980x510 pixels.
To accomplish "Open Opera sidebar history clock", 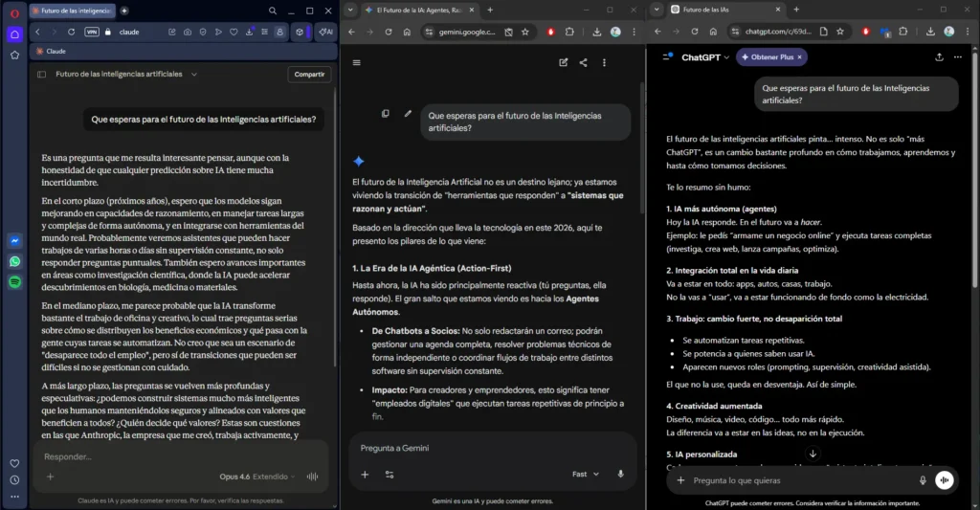I will pyautogui.click(x=14, y=480).
